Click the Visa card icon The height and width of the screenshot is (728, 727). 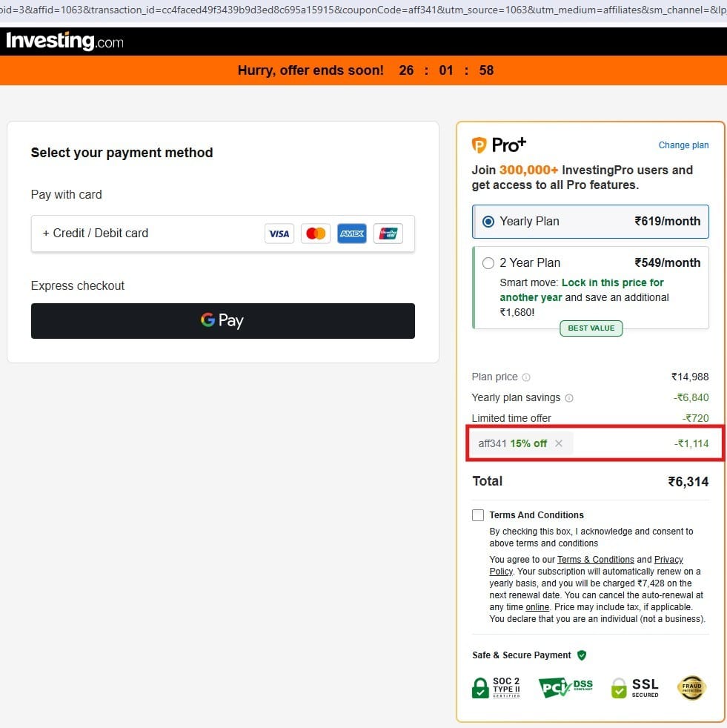tap(279, 234)
